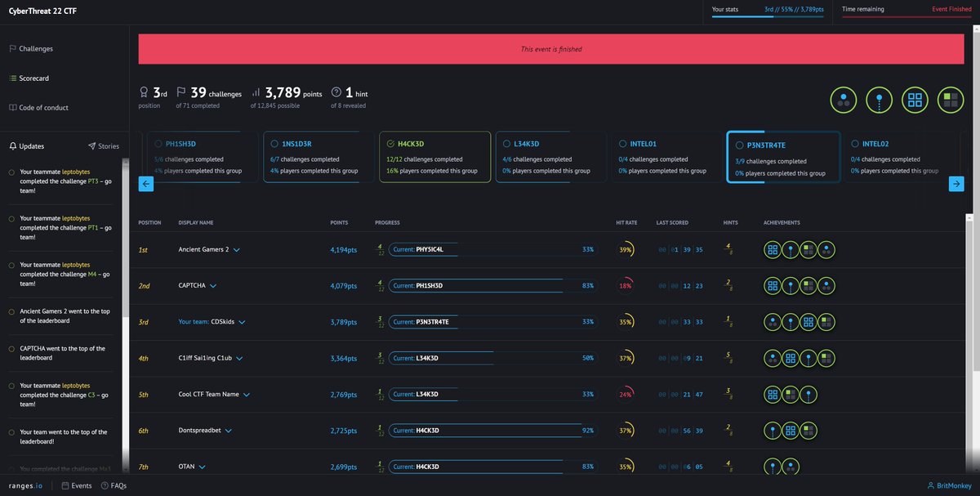Open Code of conduct in sidebar
Image resolution: width=980 pixels, height=496 pixels.
(38, 108)
